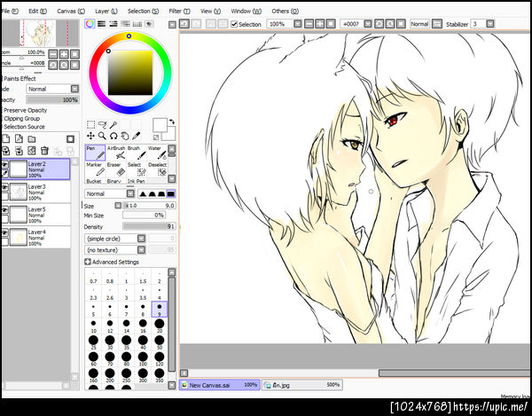
Task: Open the Layer menu
Action: click(x=106, y=12)
